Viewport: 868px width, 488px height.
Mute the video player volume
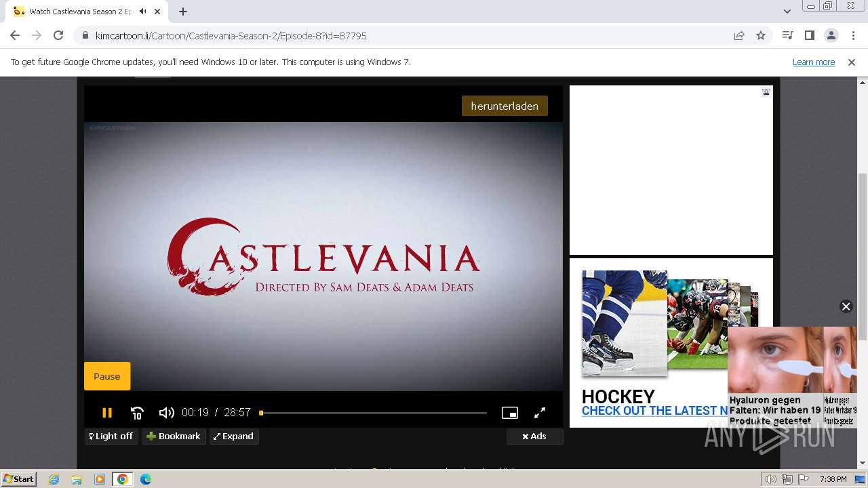point(166,412)
